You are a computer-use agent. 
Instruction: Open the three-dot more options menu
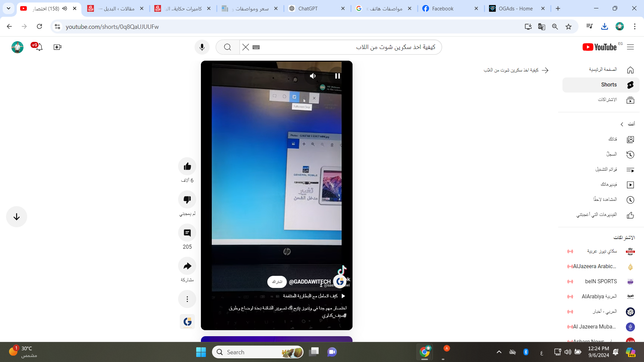point(187,299)
